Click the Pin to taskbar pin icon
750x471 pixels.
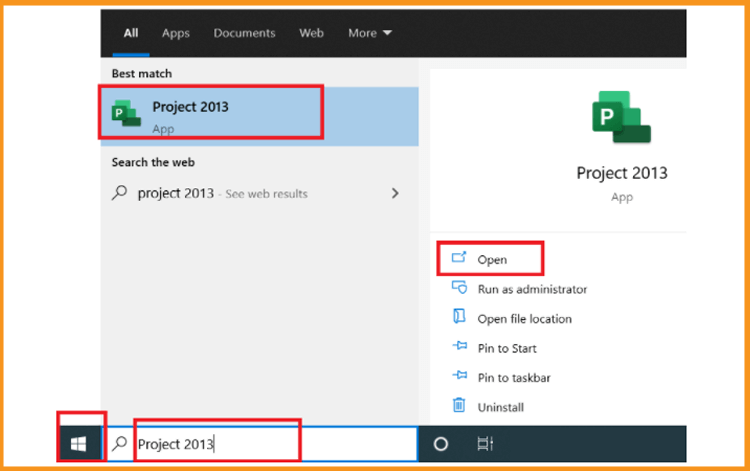(460, 375)
